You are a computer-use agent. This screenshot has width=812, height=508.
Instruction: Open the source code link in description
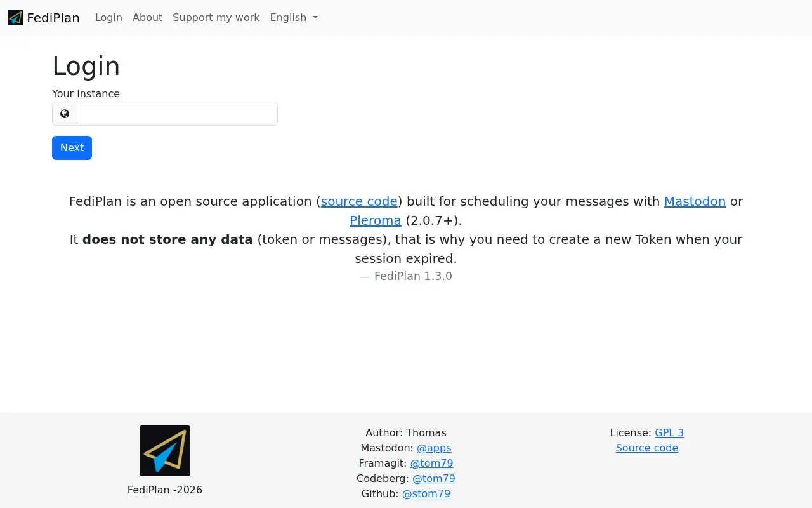coord(359,201)
